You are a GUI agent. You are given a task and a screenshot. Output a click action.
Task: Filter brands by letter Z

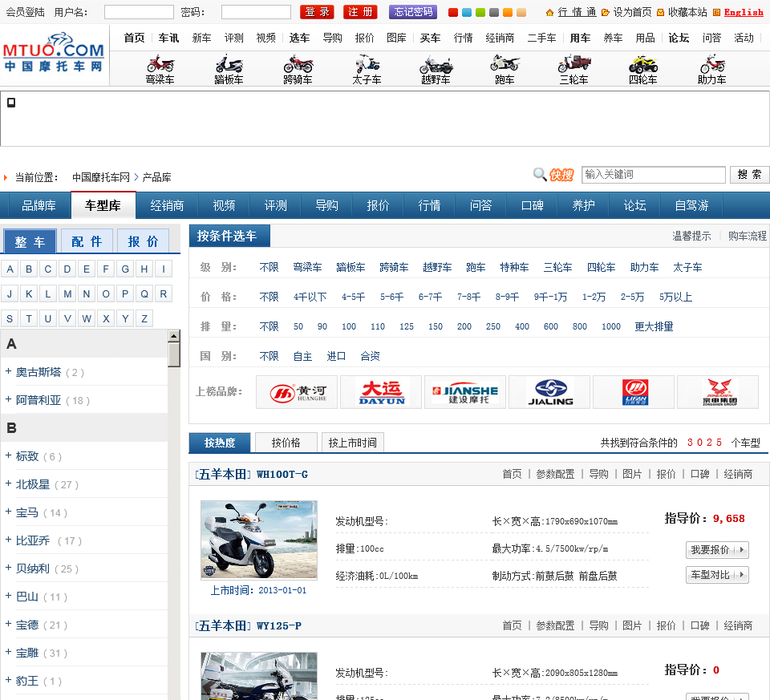point(144,319)
